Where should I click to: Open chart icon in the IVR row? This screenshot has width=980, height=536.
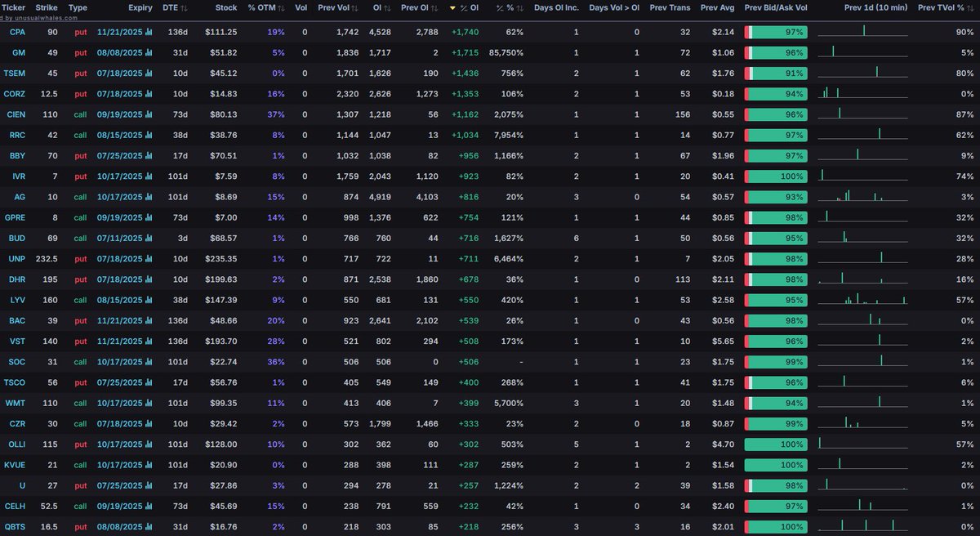[149, 176]
